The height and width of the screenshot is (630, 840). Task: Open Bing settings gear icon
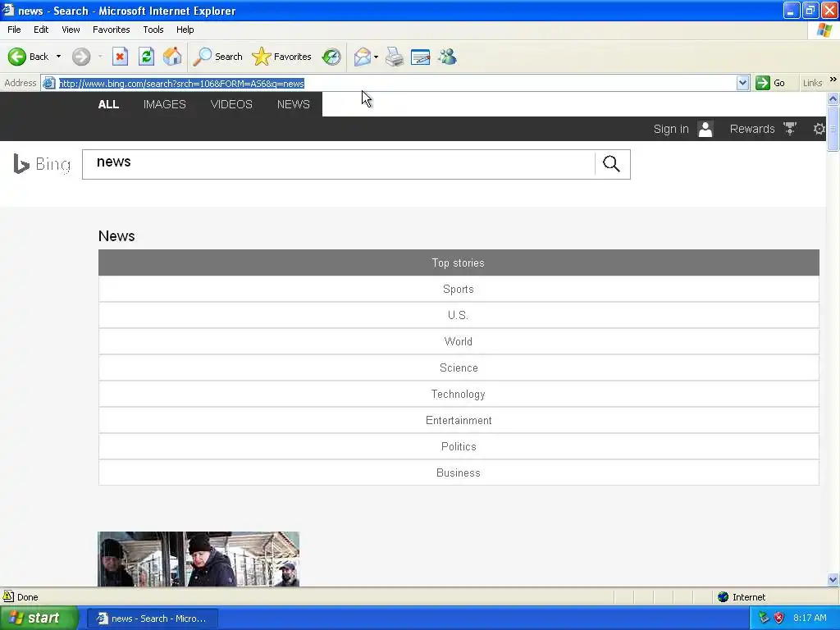tap(819, 129)
